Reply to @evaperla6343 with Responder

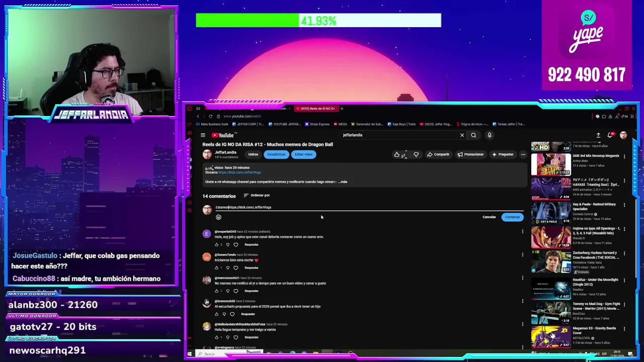click(252, 245)
